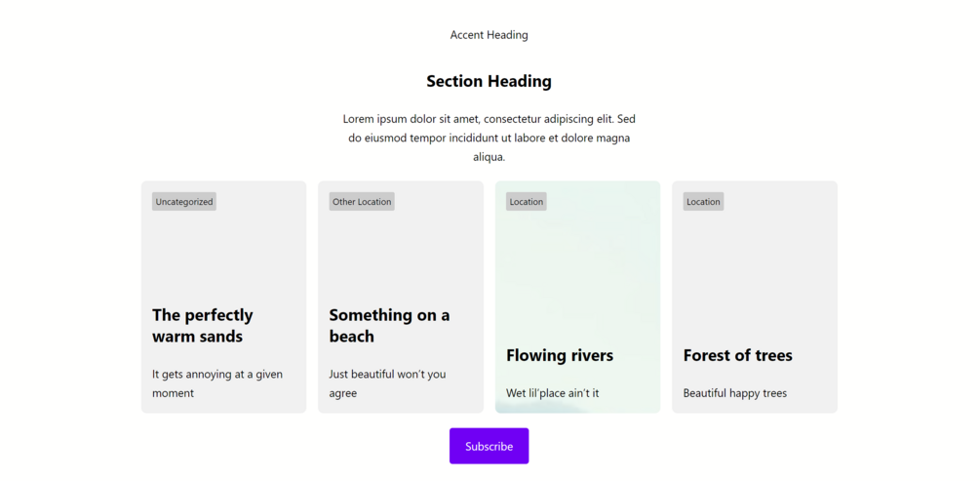Click the beach card image area
980x481 pixels.
tap(400, 254)
